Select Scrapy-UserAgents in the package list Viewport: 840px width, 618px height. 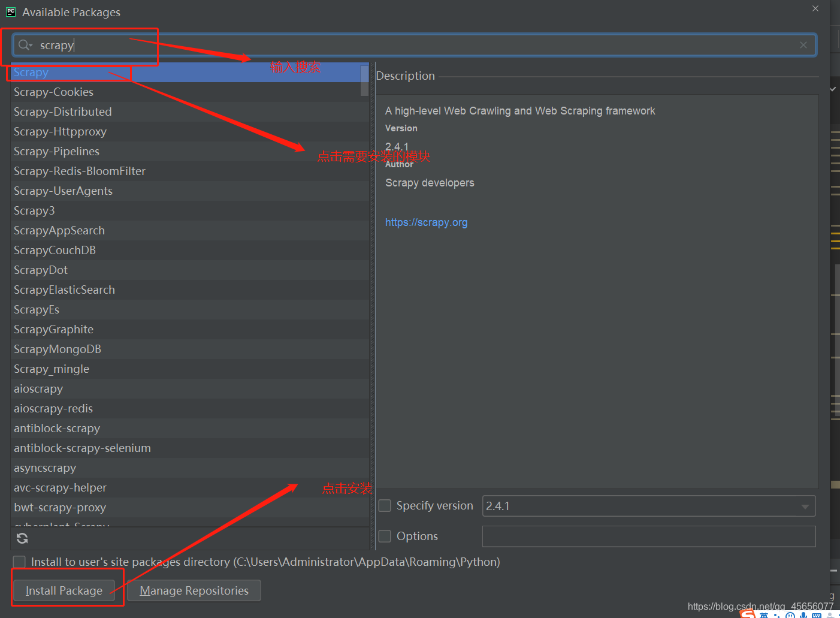tap(189, 191)
